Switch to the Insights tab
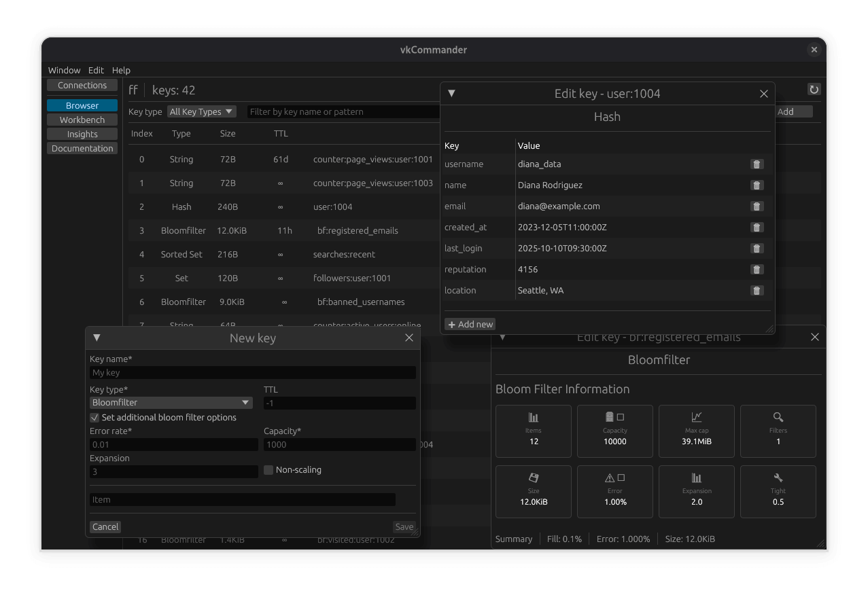 coord(82,134)
